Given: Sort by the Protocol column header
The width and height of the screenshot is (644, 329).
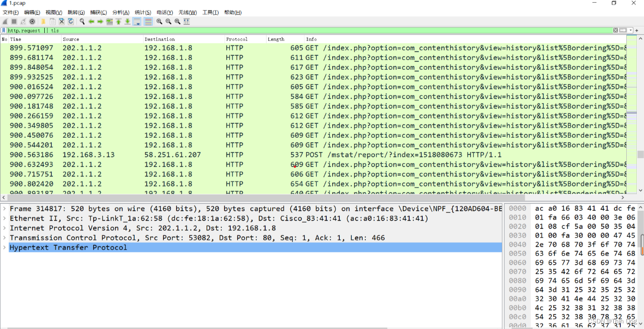Looking at the screenshot, I should tap(245, 39).
